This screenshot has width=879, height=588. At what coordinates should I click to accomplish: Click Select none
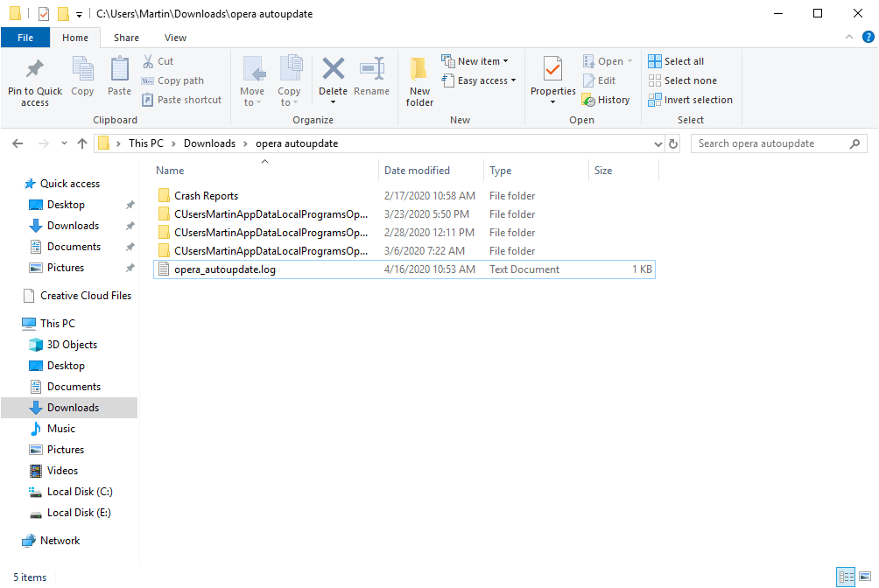(682, 80)
